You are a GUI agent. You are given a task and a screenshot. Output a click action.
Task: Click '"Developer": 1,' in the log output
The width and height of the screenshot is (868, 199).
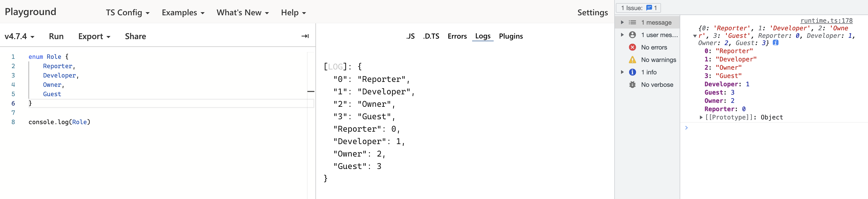(x=369, y=142)
